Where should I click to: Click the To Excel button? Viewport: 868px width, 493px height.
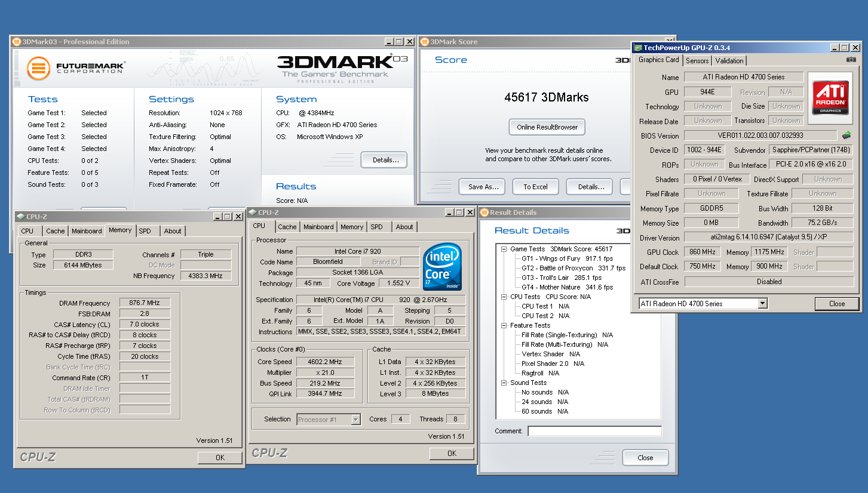(x=535, y=187)
